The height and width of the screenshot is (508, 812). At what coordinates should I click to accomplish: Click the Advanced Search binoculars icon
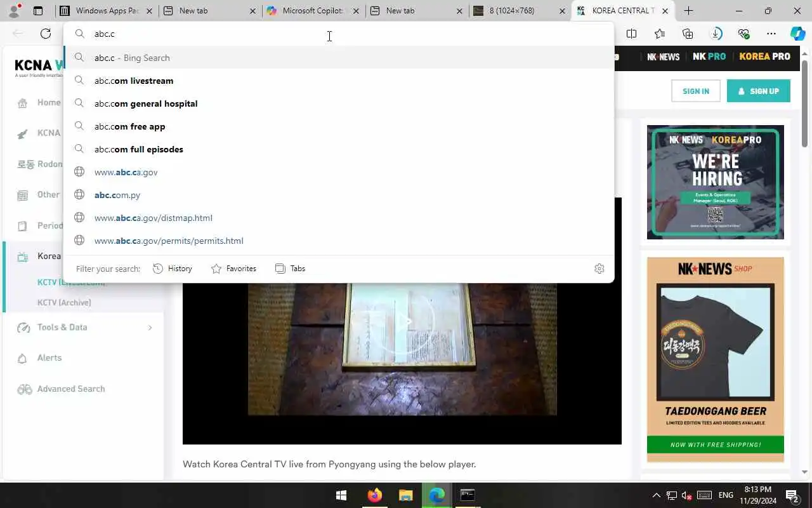tap(25, 389)
